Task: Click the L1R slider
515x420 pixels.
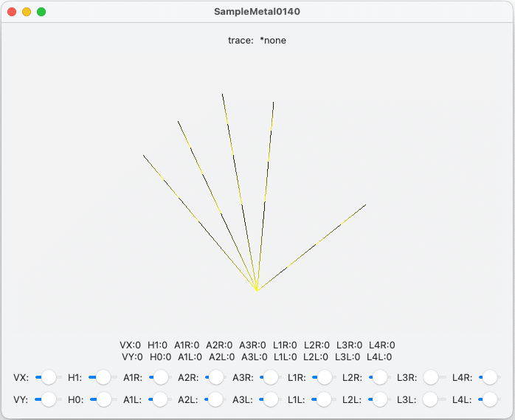Action: tap(324, 377)
